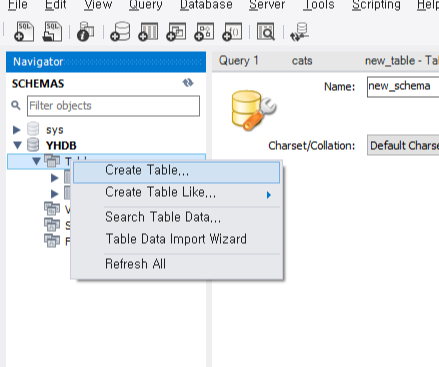Switch to the new_table tab
Screen dimensions: 439x367
(x=402, y=61)
